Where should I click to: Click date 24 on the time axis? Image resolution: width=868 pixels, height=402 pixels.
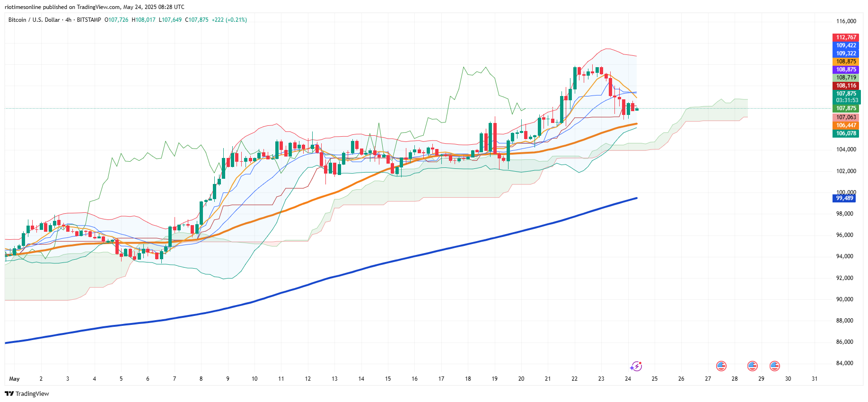tap(628, 379)
